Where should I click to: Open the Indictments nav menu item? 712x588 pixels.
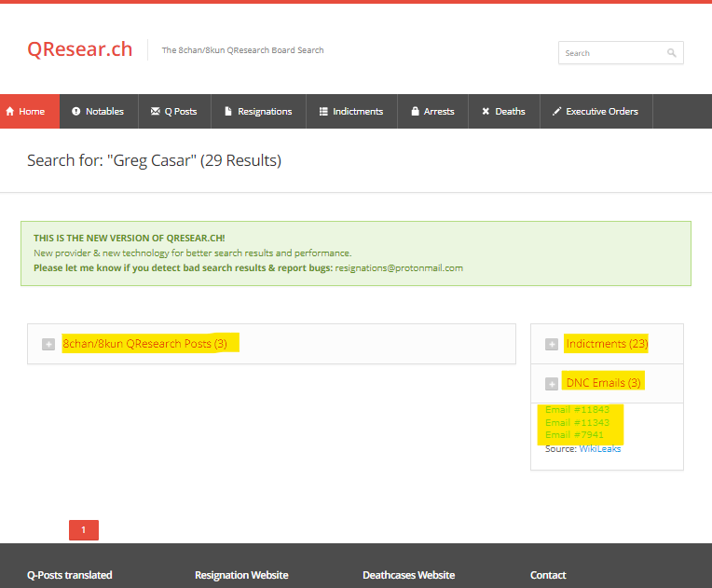tap(351, 111)
